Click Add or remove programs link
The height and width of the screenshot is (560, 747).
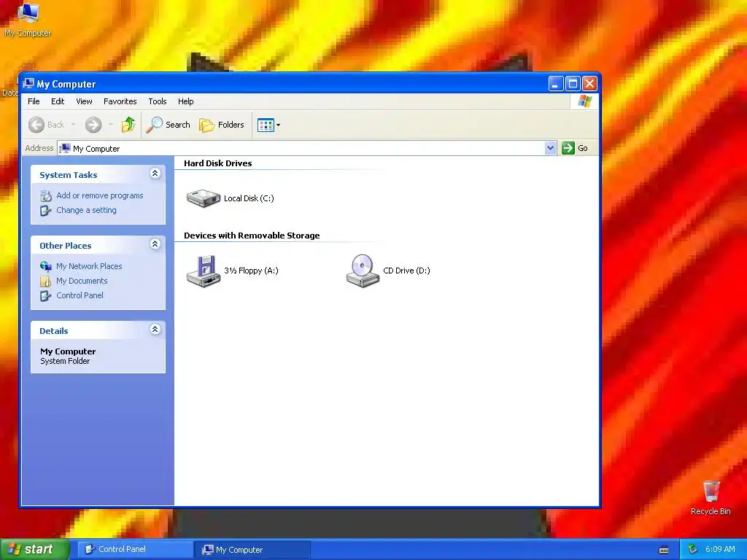coord(99,195)
